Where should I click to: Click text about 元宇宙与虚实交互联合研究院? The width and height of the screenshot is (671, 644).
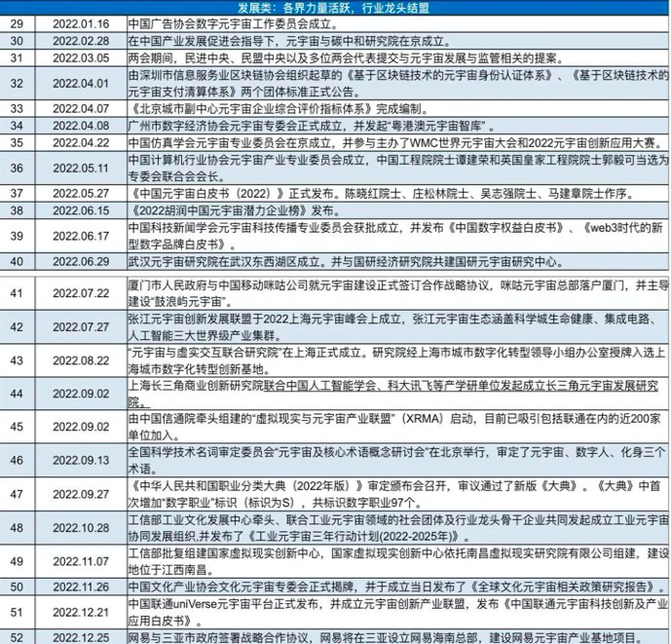point(396,360)
